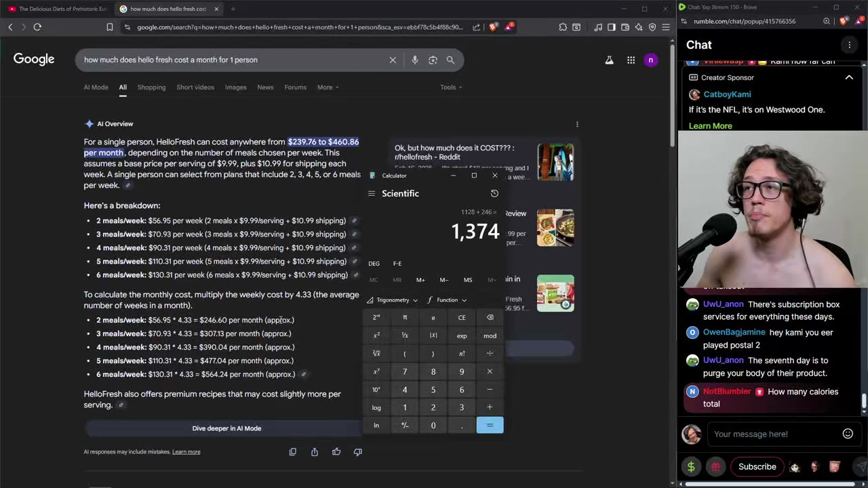Open Google Lens image search
This screenshot has width=868, height=488.
[433, 60]
